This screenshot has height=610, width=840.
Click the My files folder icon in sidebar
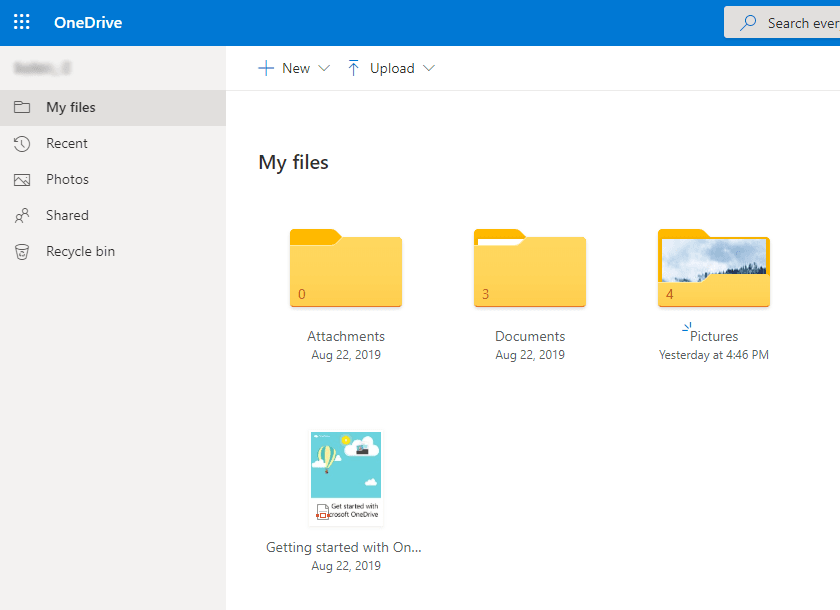point(22,107)
